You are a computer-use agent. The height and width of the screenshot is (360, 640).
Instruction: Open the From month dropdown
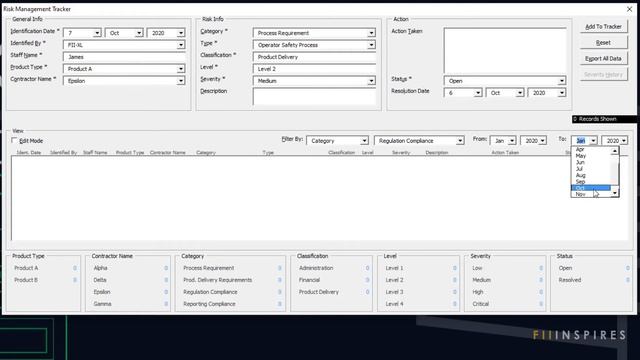(x=512, y=141)
